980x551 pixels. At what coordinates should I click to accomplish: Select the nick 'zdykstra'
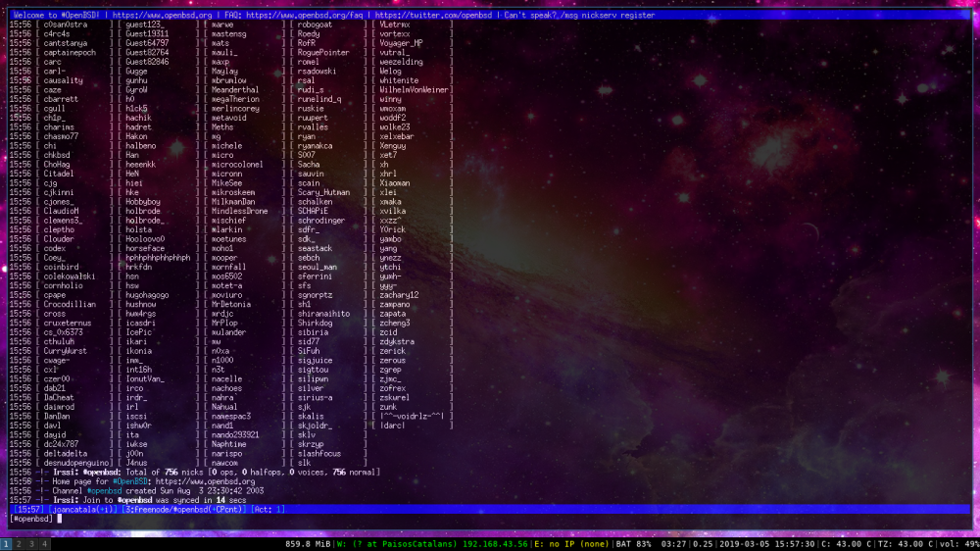(397, 341)
